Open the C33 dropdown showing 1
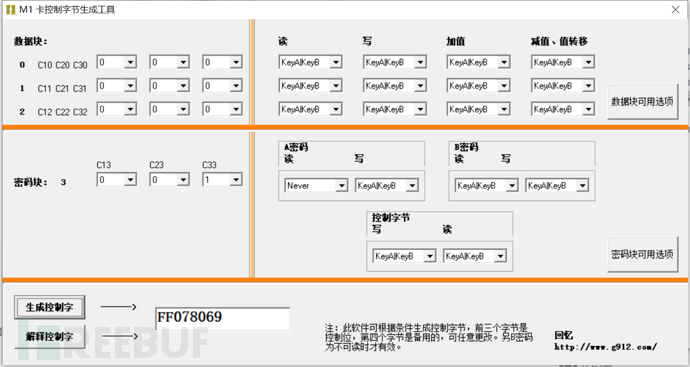This screenshot has height=367, width=690. pos(222,180)
